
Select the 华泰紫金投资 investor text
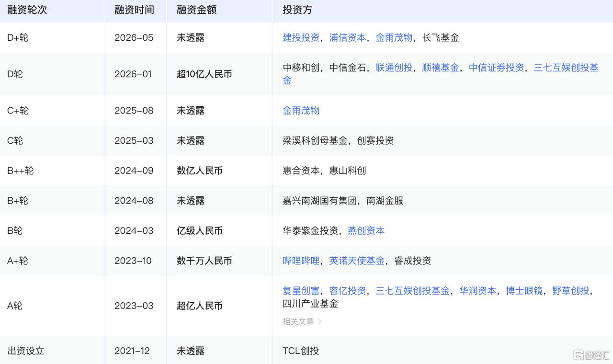(x=310, y=230)
